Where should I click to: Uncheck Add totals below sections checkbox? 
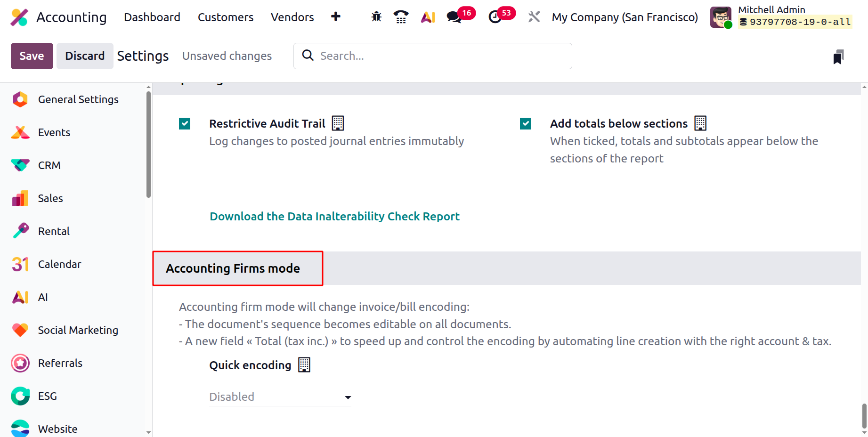(x=526, y=123)
